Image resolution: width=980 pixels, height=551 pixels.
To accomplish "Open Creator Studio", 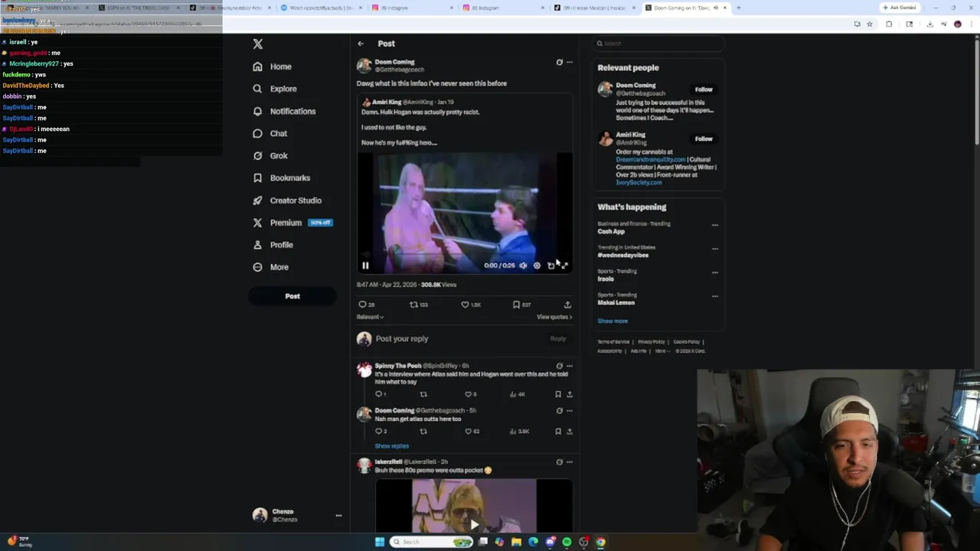I will coord(287,201).
